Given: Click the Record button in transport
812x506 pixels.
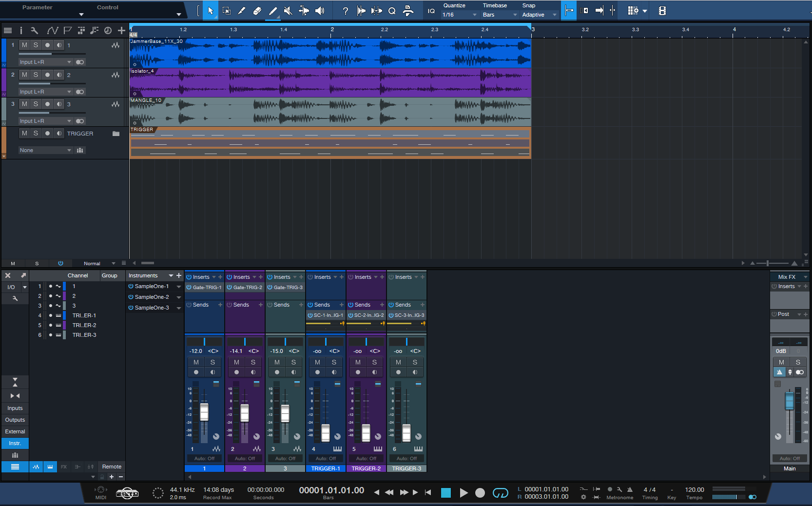Looking at the screenshot, I should (x=480, y=493).
